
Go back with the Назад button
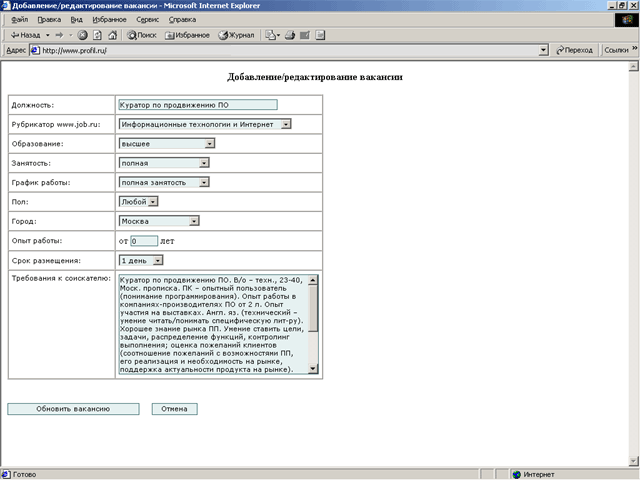coord(25,35)
